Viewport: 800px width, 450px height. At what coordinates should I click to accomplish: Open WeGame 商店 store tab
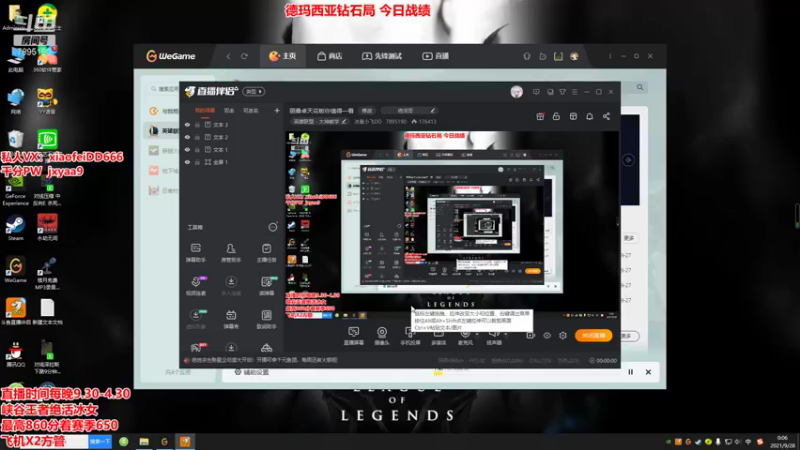(x=330, y=56)
